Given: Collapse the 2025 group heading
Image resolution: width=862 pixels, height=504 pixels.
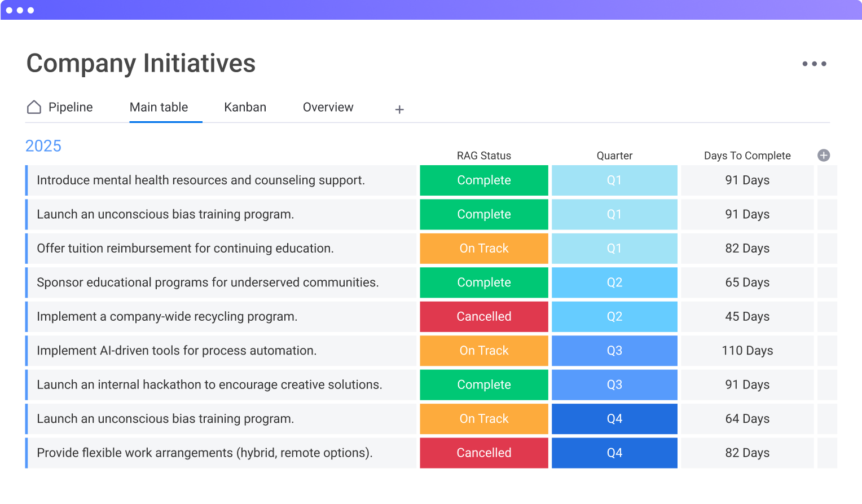Looking at the screenshot, I should (43, 146).
